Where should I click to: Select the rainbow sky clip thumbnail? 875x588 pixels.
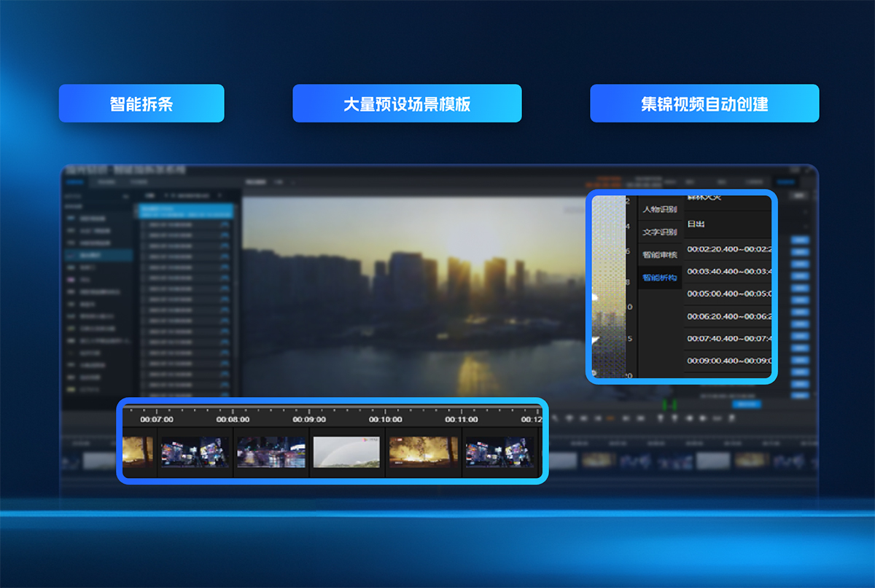point(347,452)
